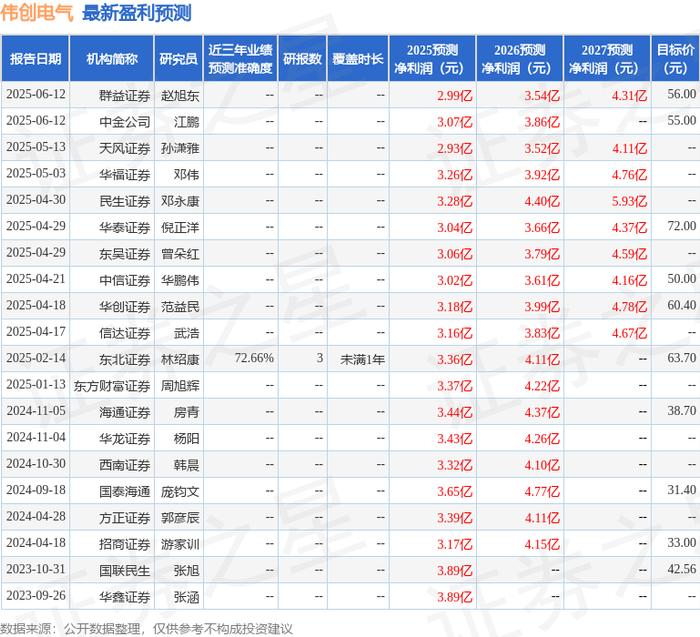Click the 2023-09-26 report date
Viewport: 700px width, 637px height.
36,595
